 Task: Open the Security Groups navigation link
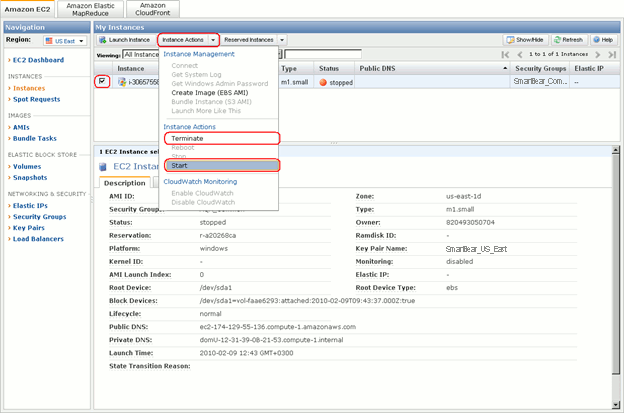click(x=39, y=217)
